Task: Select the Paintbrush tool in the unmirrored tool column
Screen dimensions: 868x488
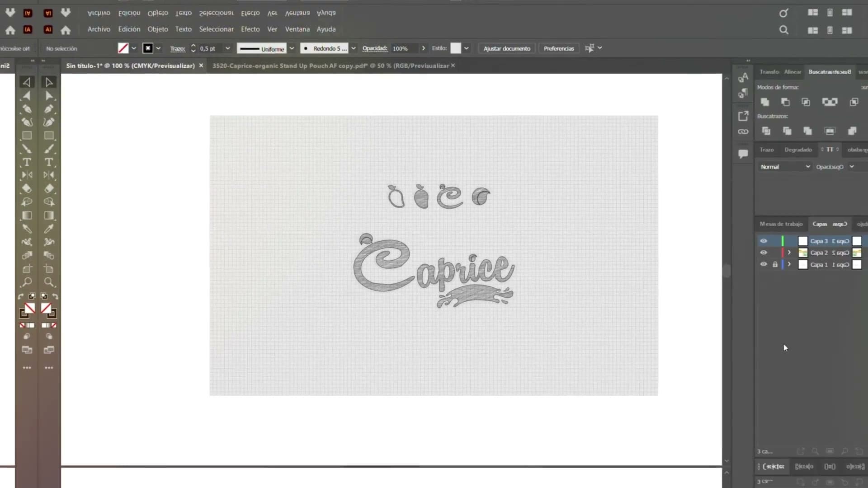Action: [x=49, y=149]
